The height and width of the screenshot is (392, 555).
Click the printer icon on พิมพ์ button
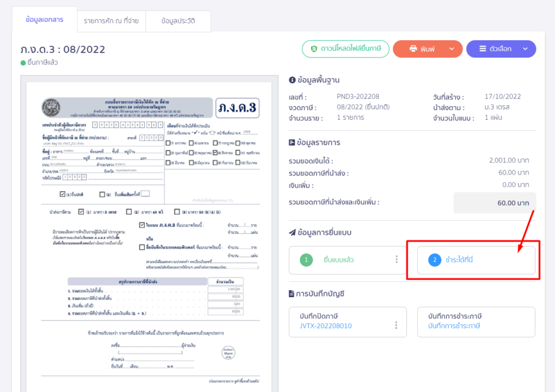pos(413,48)
